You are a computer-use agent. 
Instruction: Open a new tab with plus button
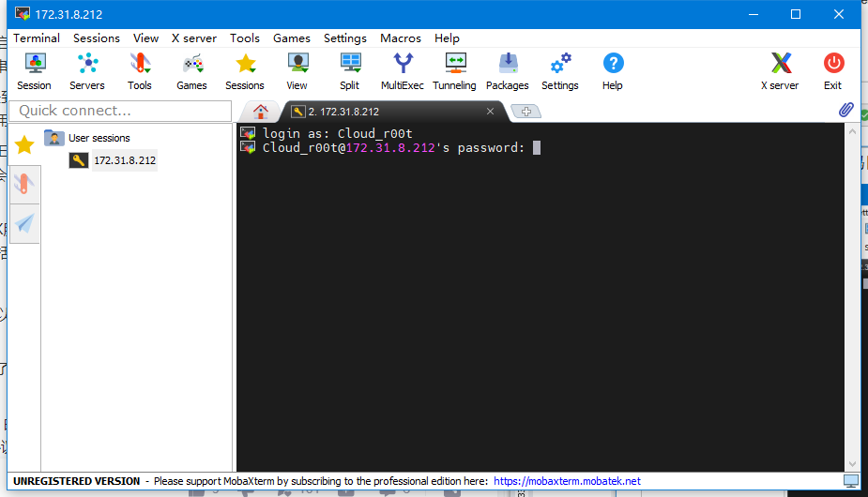pos(525,112)
